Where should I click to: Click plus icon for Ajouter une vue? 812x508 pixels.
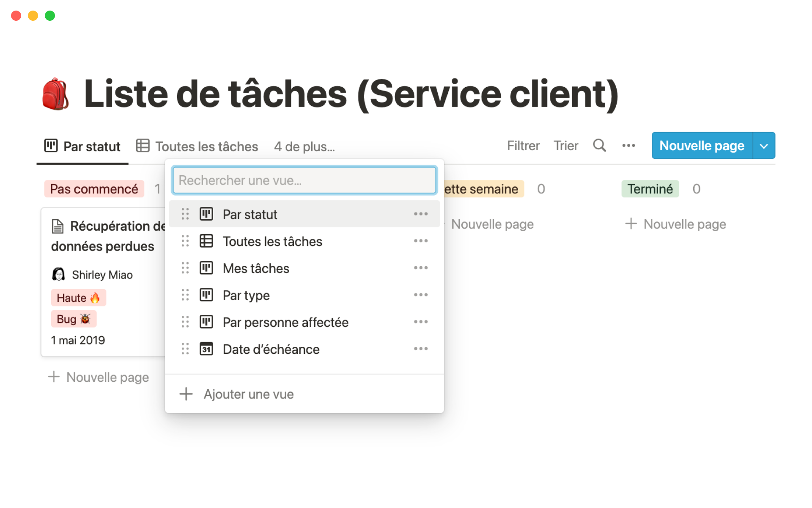coord(186,394)
